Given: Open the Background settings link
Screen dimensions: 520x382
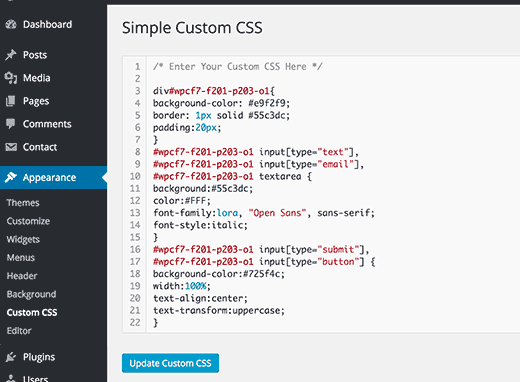Looking at the screenshot, I should coord(31,294).
